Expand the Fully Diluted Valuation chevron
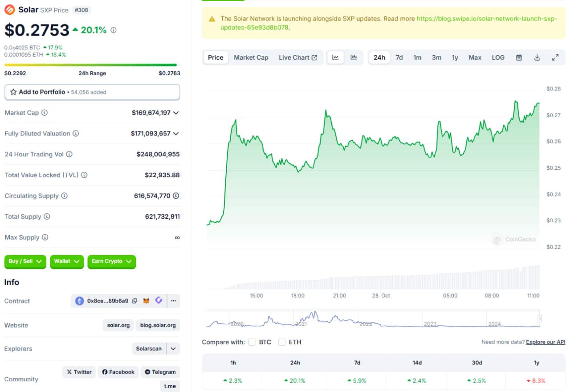The height and width of the screenshot is (392, 570). [176, 134]
